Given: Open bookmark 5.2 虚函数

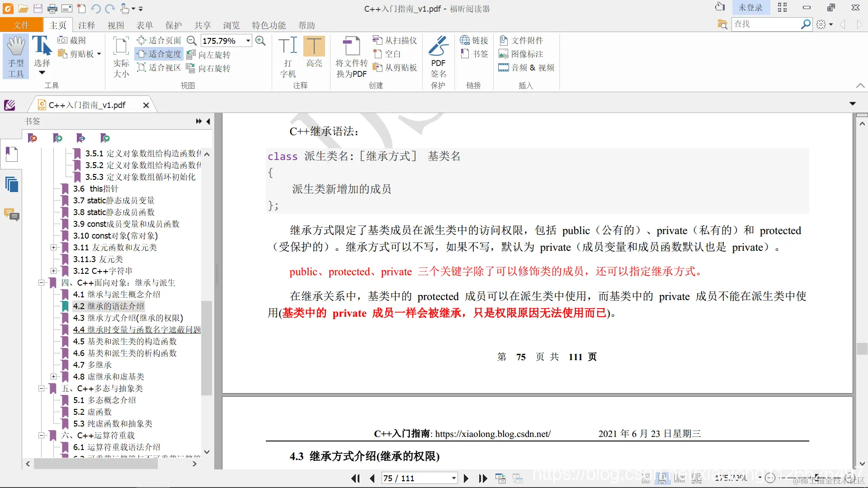Looking at the screenshot, I should (92, 412).
